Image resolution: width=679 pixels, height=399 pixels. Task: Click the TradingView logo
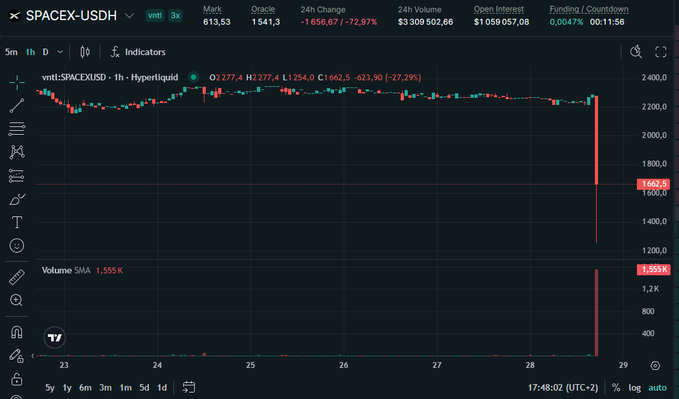[x=55, y=337]
